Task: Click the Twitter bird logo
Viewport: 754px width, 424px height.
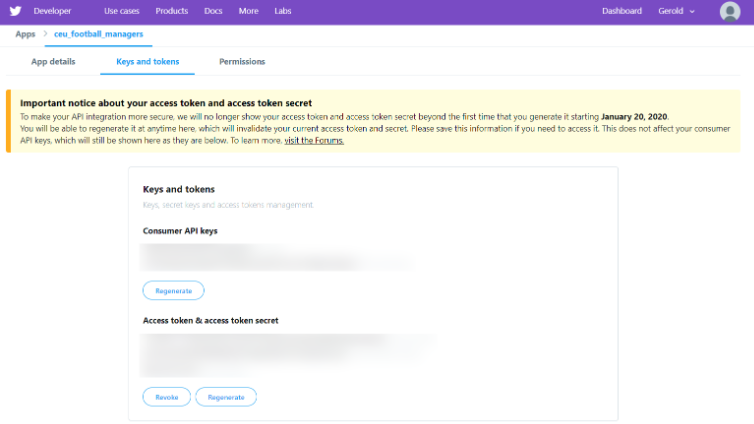Action: (x=15, y=11)
